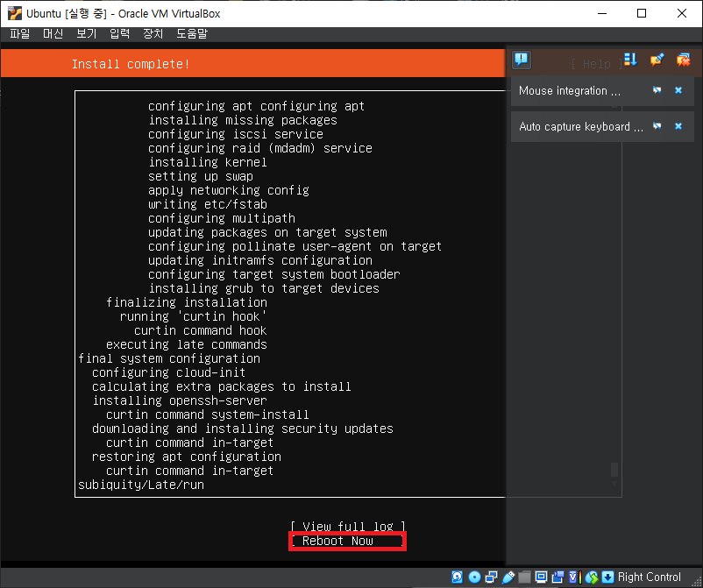
Task: Click the 'configuring multipath' log line
Action: point(222,218)
